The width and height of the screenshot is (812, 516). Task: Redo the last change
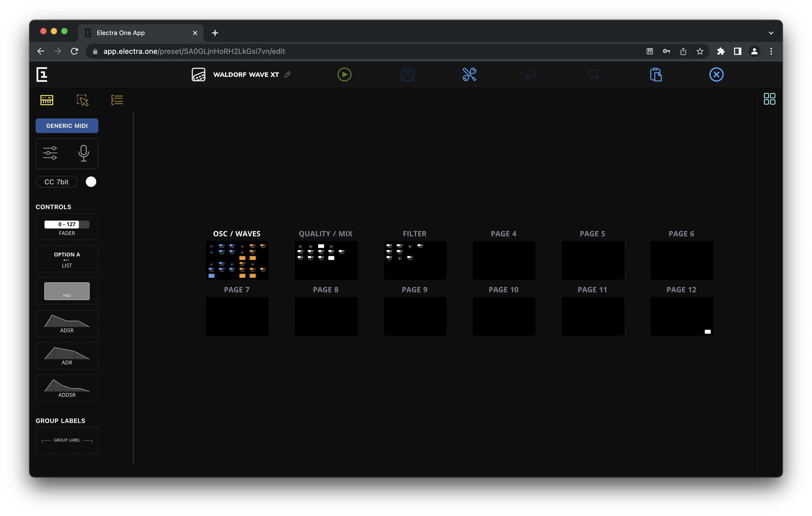pyautogui.click(x=593, y=74)
